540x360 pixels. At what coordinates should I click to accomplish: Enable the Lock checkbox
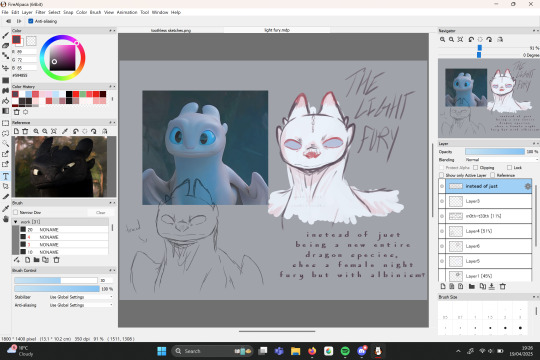(x=509, y=167)
